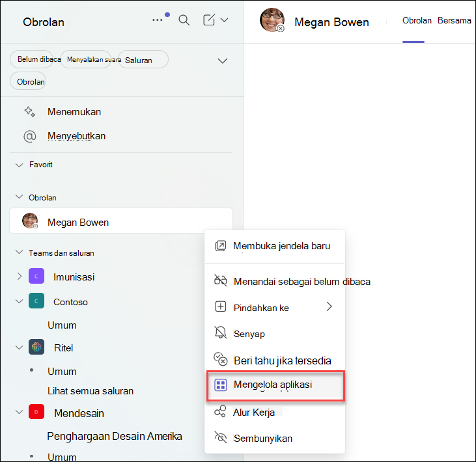
Task: Collapse the Contoso team
Action: pyautogui.click(x=19, y=301)
